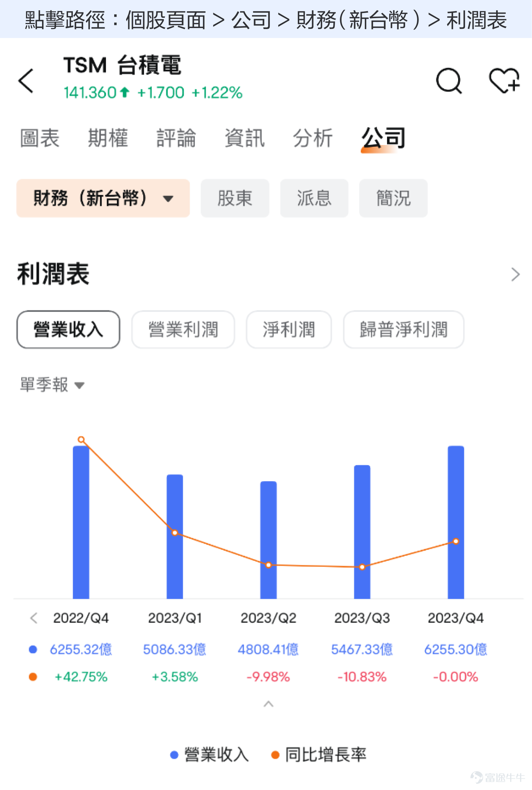The width and height of the screenshot is (532, 790).
Task: Click the +42.75% growth value
Action: [81, 677]
